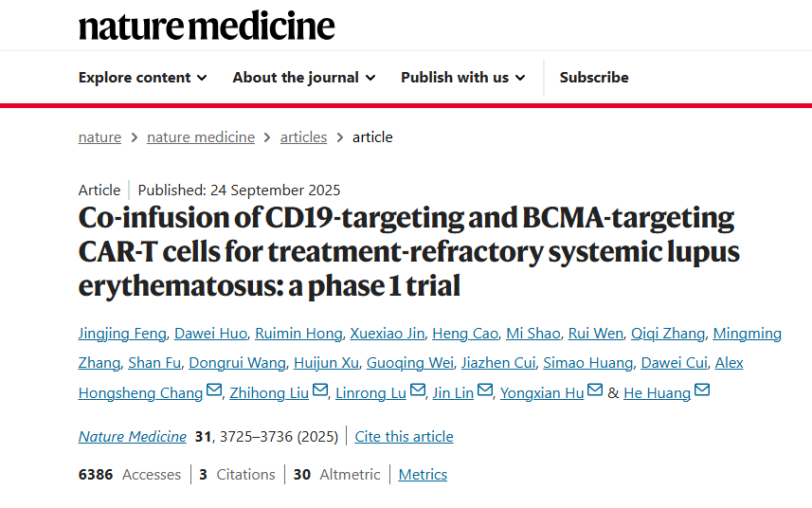Open nature medicine breadcrumb link
Image resolution: width=812 pixels, height=508 pixels.
pos(201,137)
